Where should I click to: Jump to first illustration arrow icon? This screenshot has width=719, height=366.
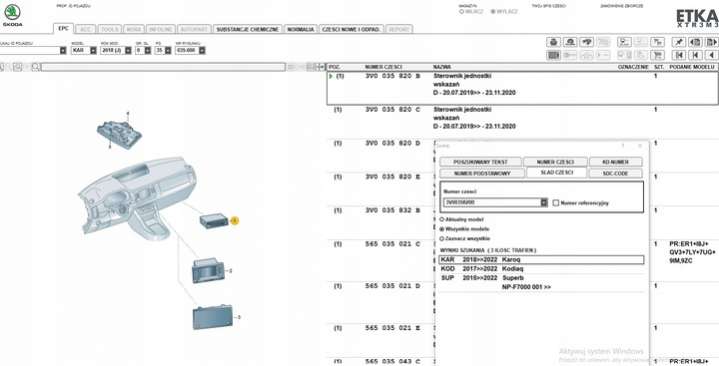(x=679, y=55)
